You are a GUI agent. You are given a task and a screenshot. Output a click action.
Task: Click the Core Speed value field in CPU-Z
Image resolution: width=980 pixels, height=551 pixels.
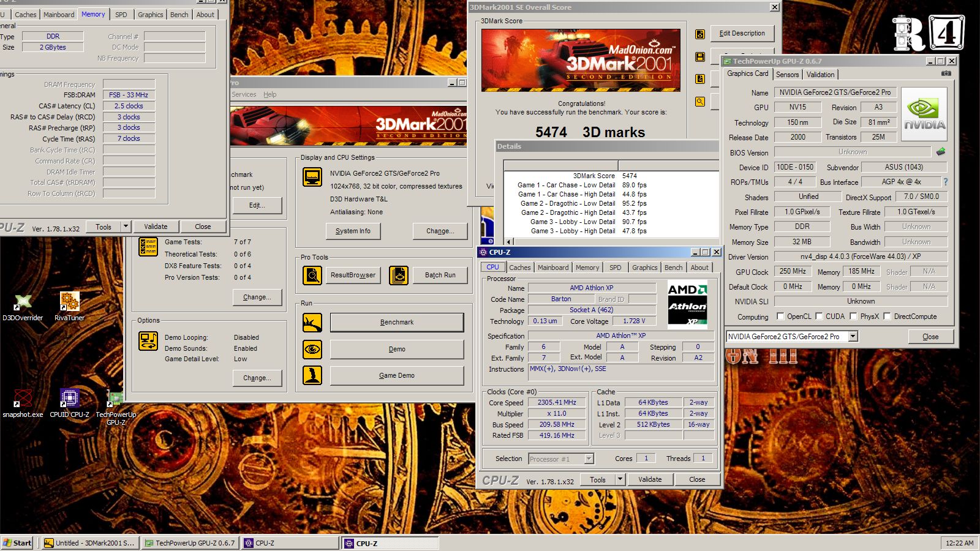pos(557,403)
